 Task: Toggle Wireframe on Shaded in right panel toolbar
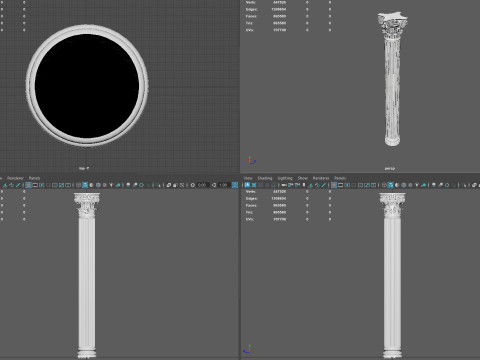[404, 185]
